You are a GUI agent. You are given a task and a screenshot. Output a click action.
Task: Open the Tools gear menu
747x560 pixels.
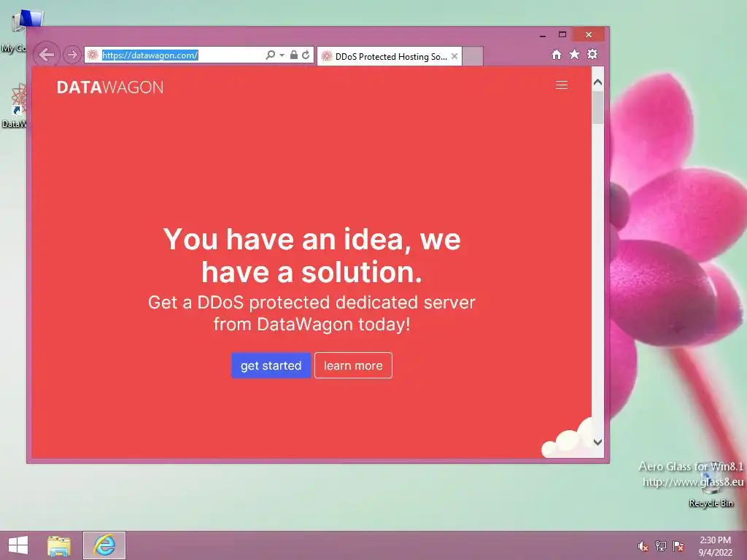coord(592,54)
